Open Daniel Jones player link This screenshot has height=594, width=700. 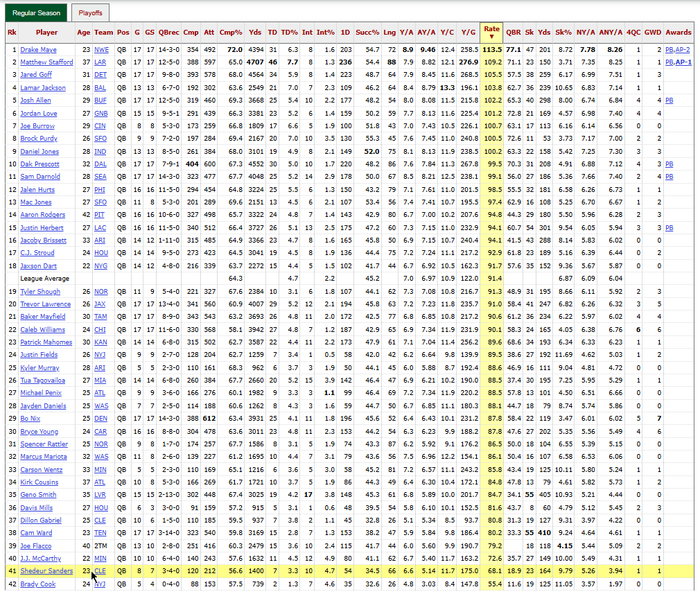pos(40,151)
